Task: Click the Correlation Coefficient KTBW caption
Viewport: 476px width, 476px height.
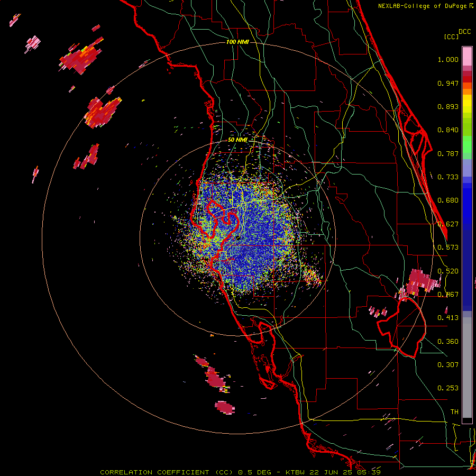Action: pos(240,472)
